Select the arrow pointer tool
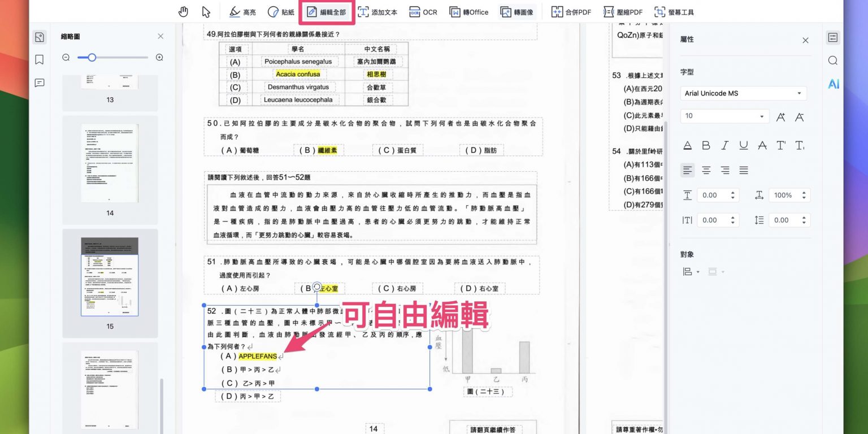 pyautogui.click(x=206, y=12)
